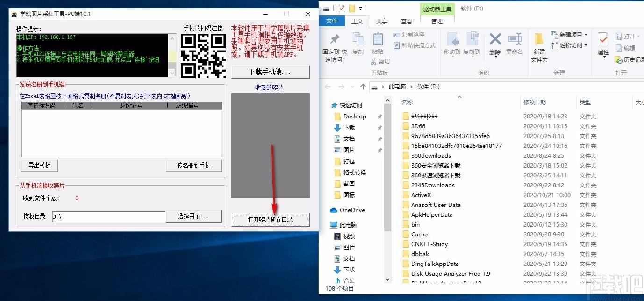This screenshot has width=644, height=301.
Task: Switch to the View (查看) ribbon tab
Action: [x=406, y=21]
